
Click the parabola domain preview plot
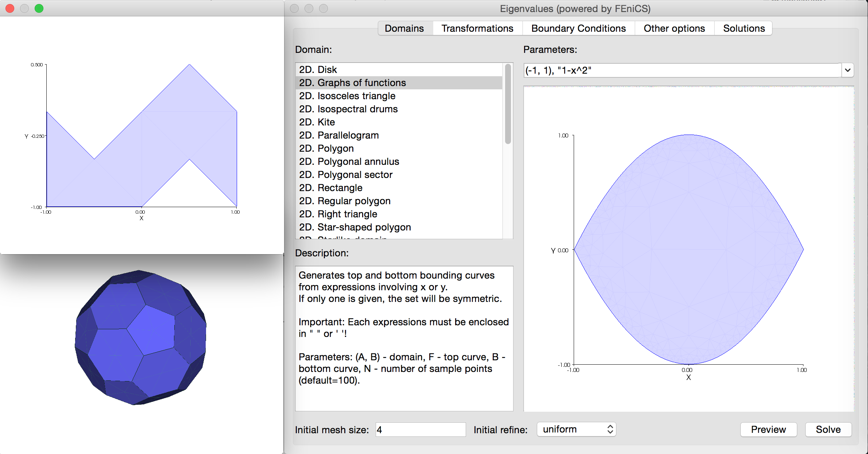pos(688,250)
